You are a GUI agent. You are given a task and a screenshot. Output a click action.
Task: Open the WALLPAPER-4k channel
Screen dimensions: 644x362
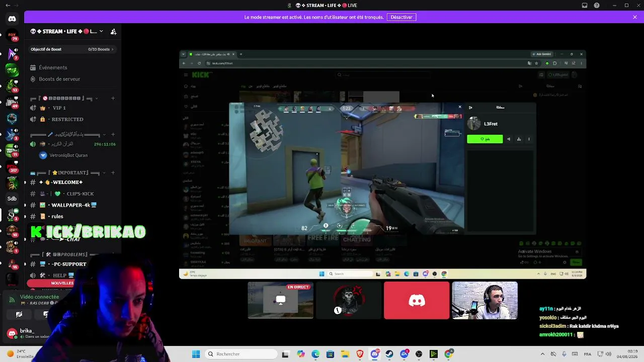72,205
